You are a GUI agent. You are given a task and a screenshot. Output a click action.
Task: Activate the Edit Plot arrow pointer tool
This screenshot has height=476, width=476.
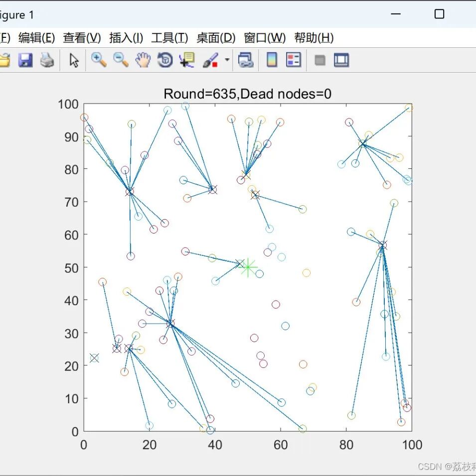[x=74, y=60]
